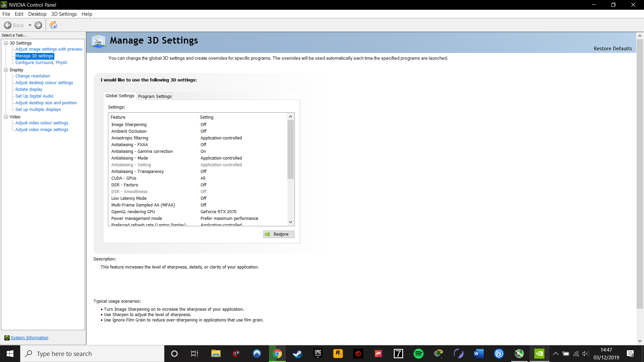Select Multi-Frame Sampled AA (MFAA) row
The image size is (644, 362).
[x=198, y=205]
